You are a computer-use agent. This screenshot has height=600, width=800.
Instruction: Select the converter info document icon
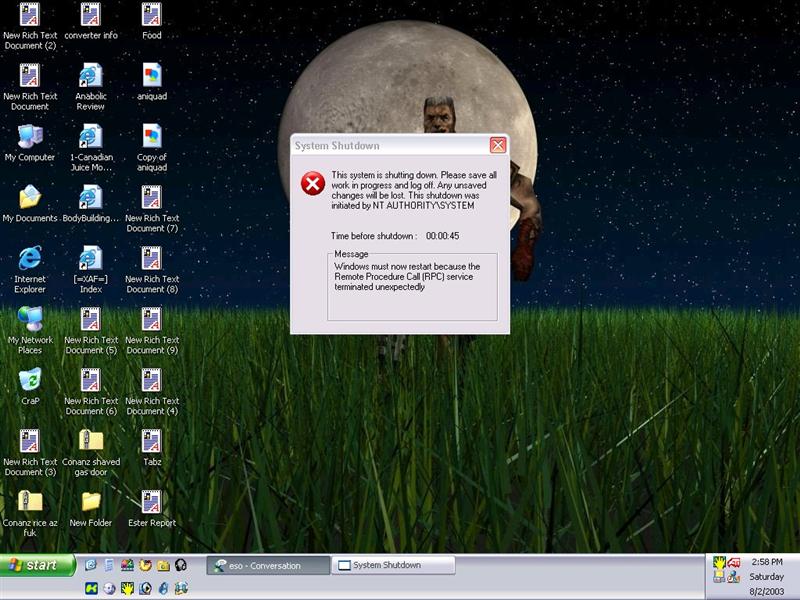point(91,21)
